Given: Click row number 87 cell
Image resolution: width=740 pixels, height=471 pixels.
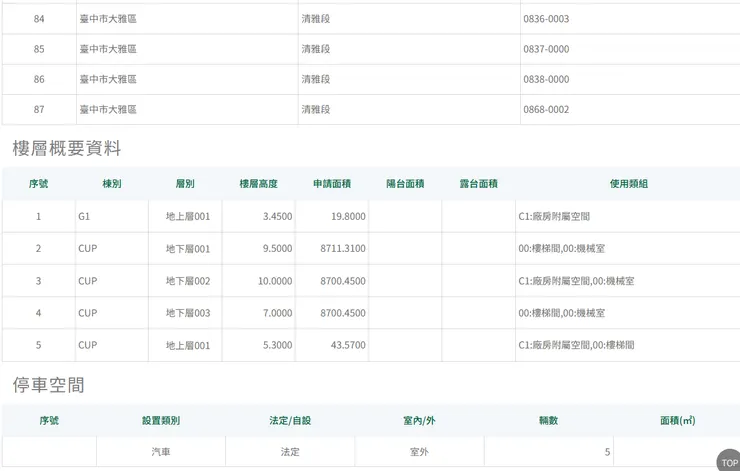Looking at the screenshot, I should pyautogui.click(x=39, y=109).
